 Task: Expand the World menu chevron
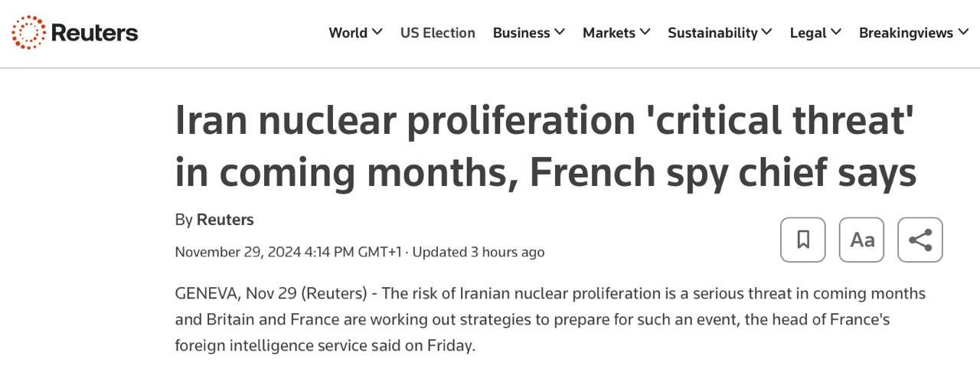[x=377, y=32]
